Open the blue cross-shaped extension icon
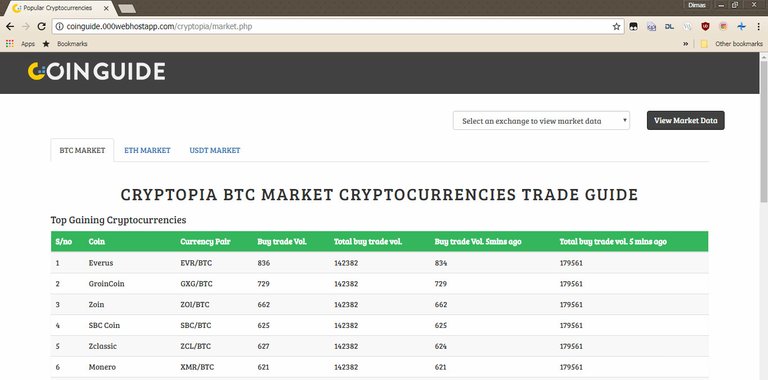This screenshot has height=380, width=768. (x=741, y=26)
